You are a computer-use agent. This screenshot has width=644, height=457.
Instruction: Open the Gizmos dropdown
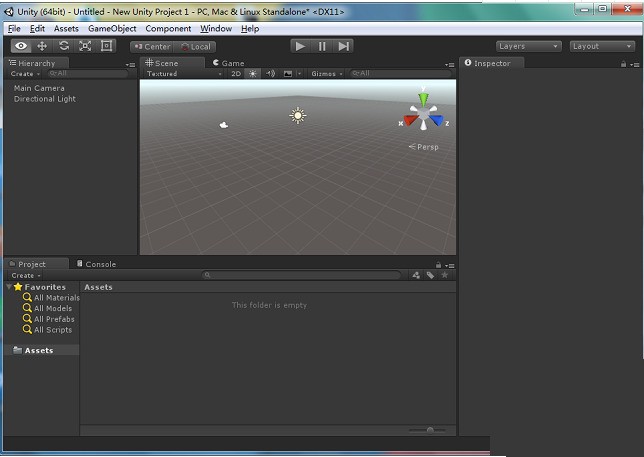pos(326,74)
